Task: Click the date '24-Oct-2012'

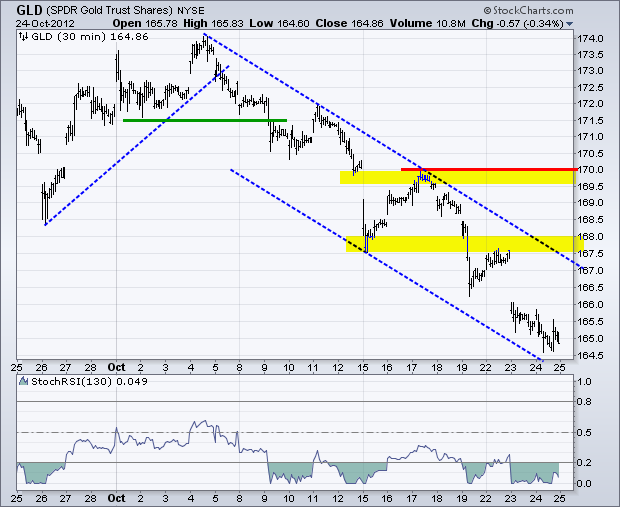Action: tap(45, 23)
